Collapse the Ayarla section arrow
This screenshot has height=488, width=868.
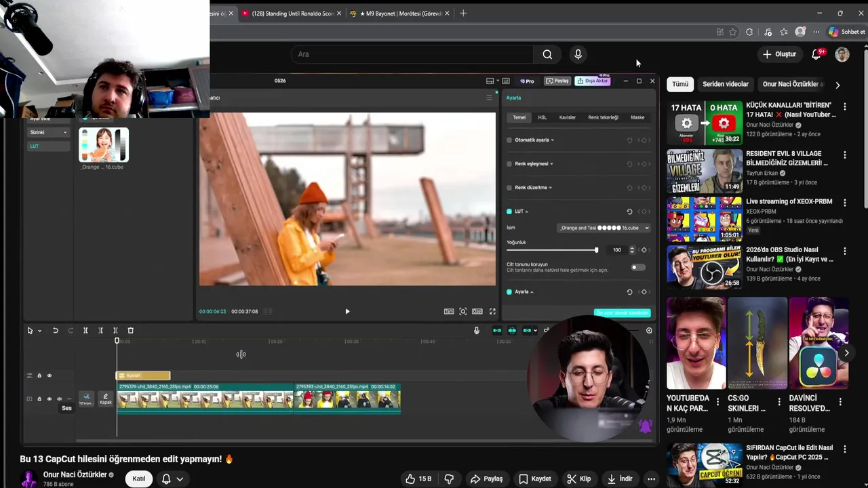[x=532, y=292]
